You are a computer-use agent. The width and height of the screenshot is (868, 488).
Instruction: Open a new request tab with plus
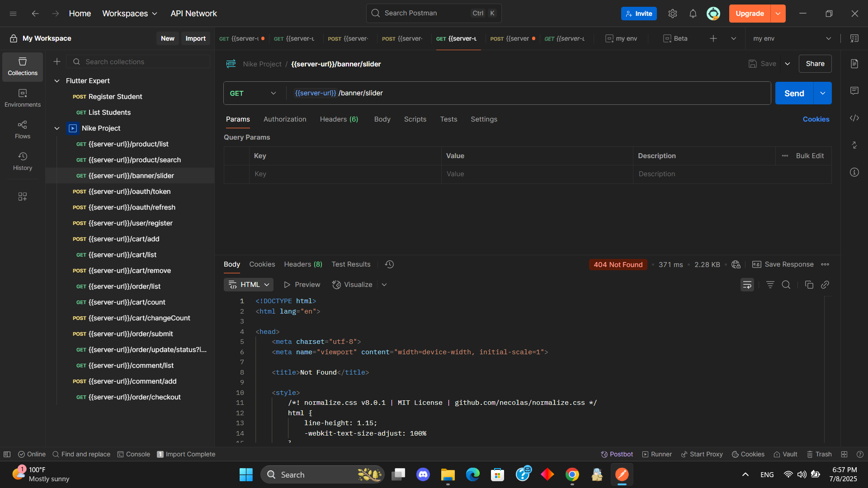pyautogui.click(x=713, y=38)
